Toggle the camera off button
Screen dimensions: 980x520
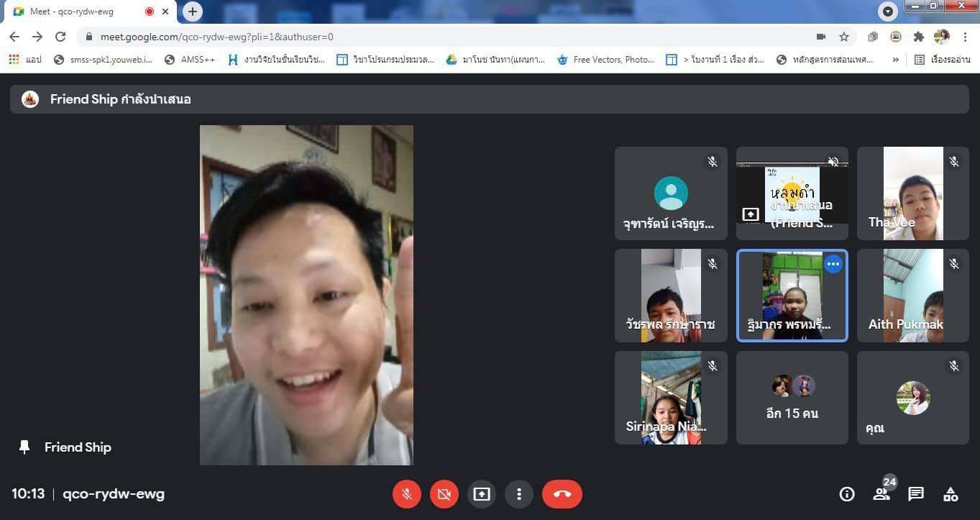coord(444,494)
